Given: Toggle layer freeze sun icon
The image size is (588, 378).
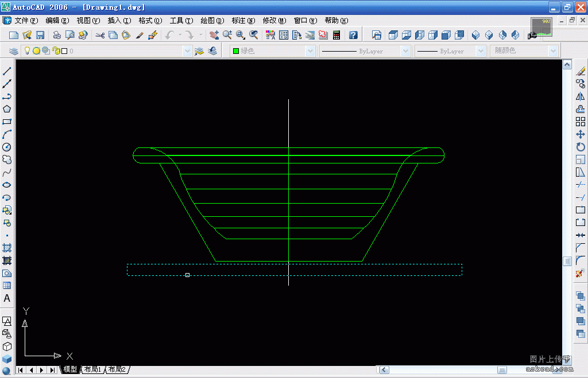Looking at the screenshot, I should (x=36, y=51).
